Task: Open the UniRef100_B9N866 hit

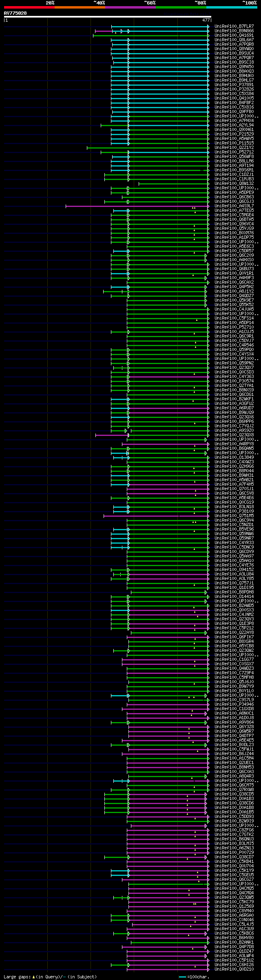Action: click(234, 31)
